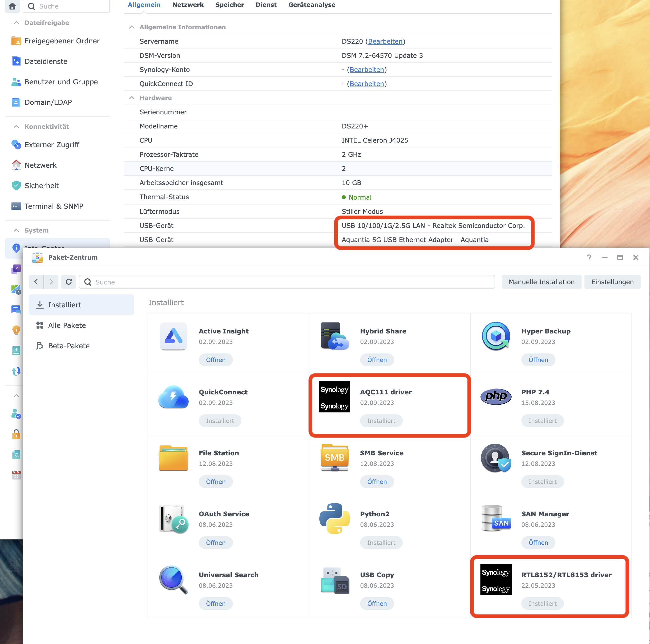
Task: Switch to the Netzwerk tab
Action: [188, 5]
